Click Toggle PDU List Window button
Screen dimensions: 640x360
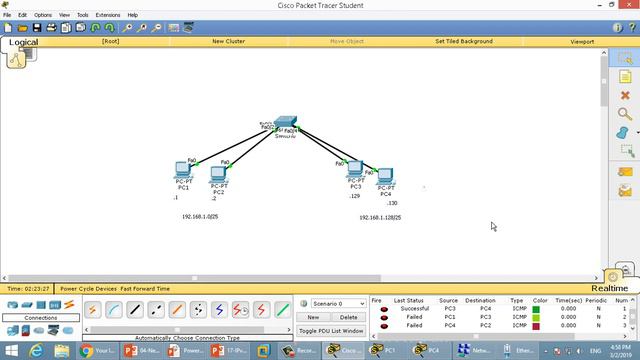coord(331,331)
